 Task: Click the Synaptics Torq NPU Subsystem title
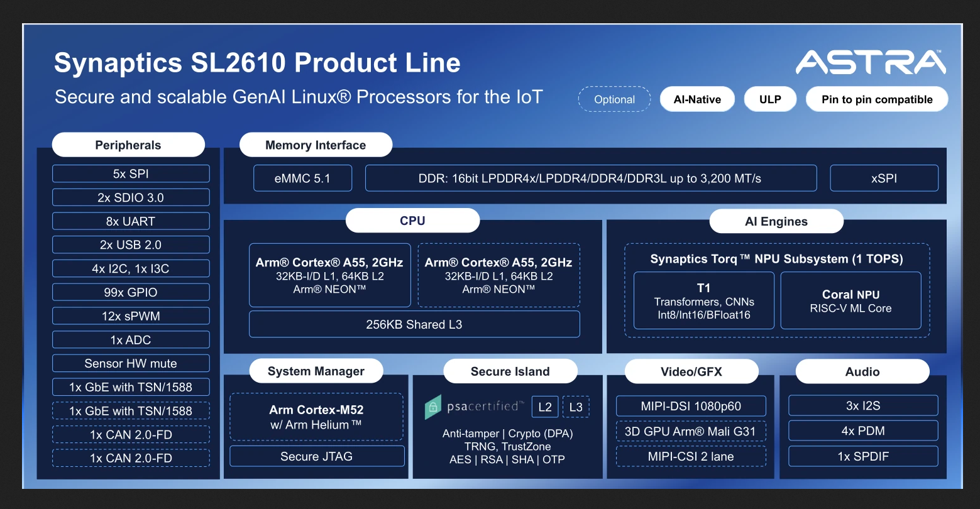coord(776,259)
